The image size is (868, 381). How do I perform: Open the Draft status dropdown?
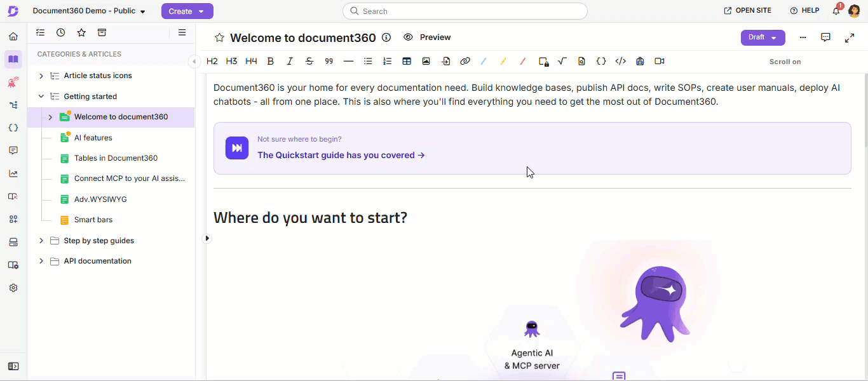pos(763,37)
